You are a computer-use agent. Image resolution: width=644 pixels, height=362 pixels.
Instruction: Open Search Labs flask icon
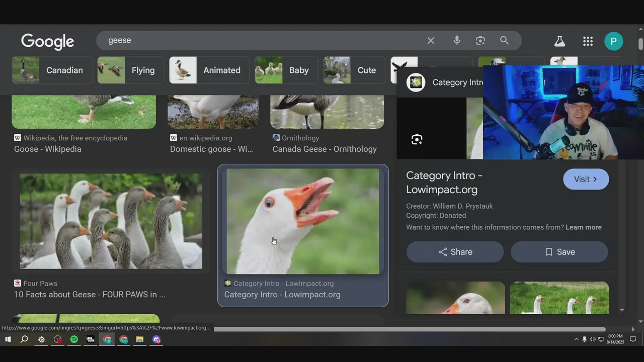coord(559,41)
